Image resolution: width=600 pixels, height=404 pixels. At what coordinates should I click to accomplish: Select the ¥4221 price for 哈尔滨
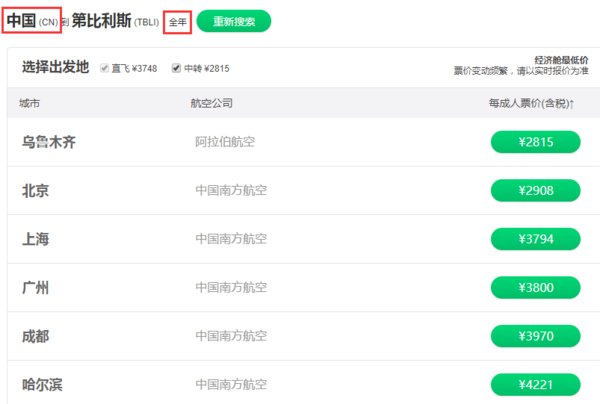point(535,384)
